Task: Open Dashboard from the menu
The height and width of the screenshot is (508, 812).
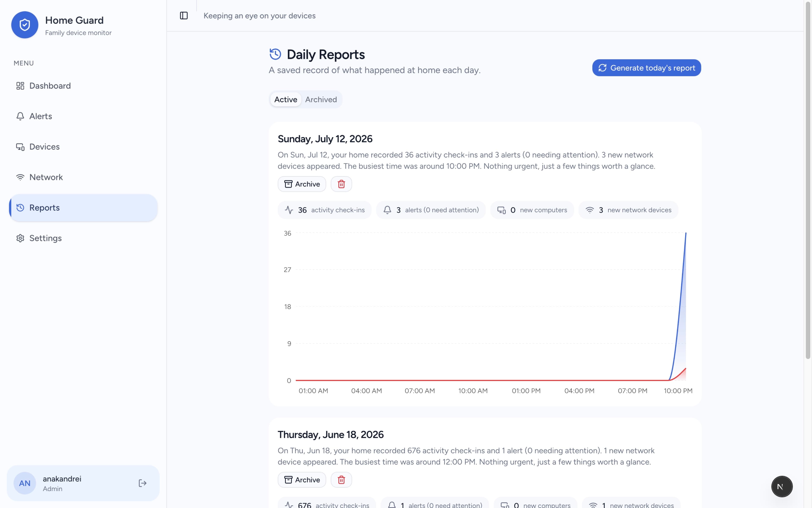Action: click(83, 86)
